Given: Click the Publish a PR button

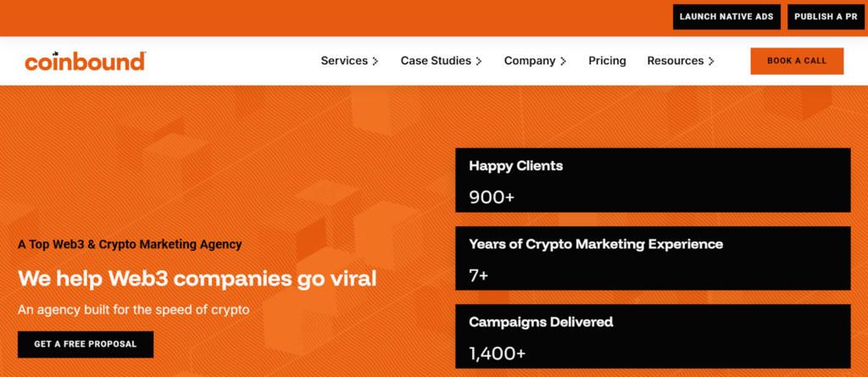Looking at the screenshot, I should coord(826,17).
